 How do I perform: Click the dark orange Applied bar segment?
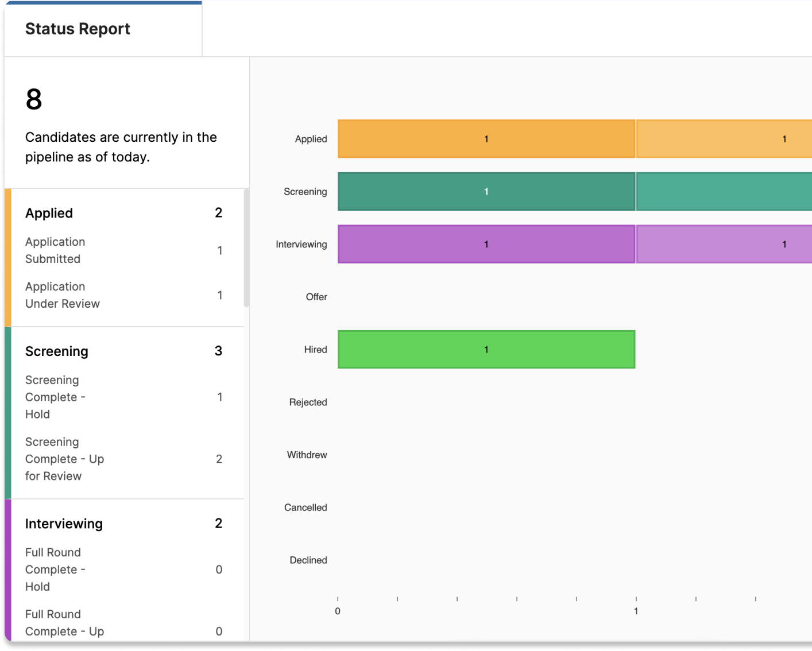[486, 139]
